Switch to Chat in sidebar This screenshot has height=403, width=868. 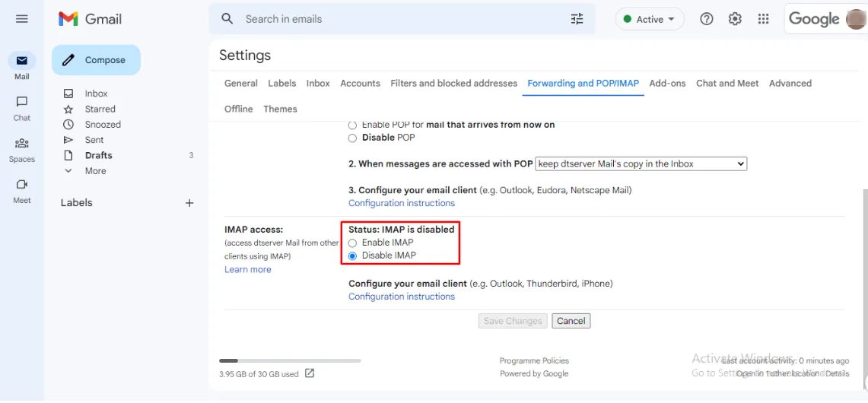coord(22,108)
